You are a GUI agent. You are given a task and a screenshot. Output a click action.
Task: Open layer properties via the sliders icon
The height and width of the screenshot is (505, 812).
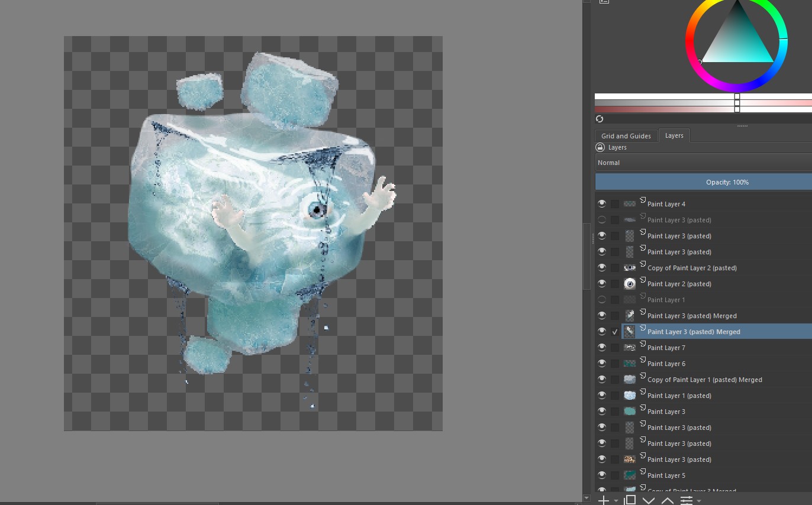(686, 500)
